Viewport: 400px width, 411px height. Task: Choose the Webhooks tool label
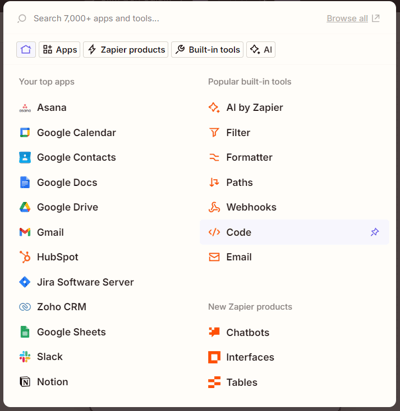(251, 207)
